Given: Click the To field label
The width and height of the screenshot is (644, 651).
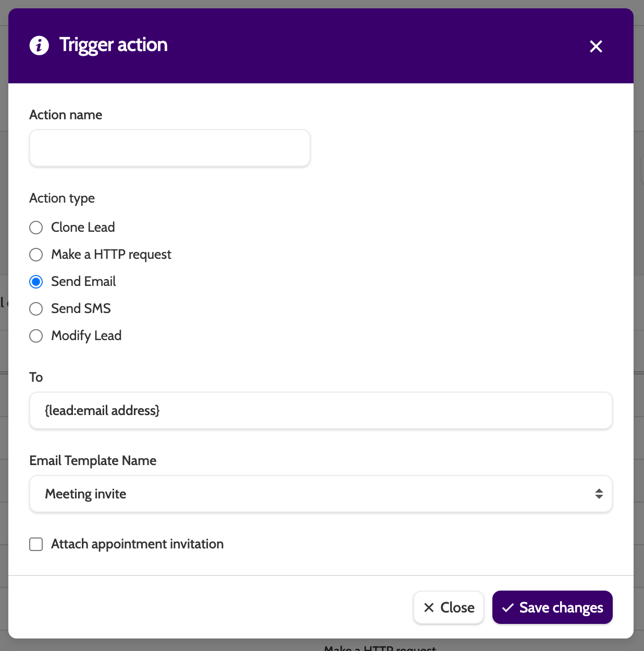Looking at the screenshot, I should tap(36, 378).
